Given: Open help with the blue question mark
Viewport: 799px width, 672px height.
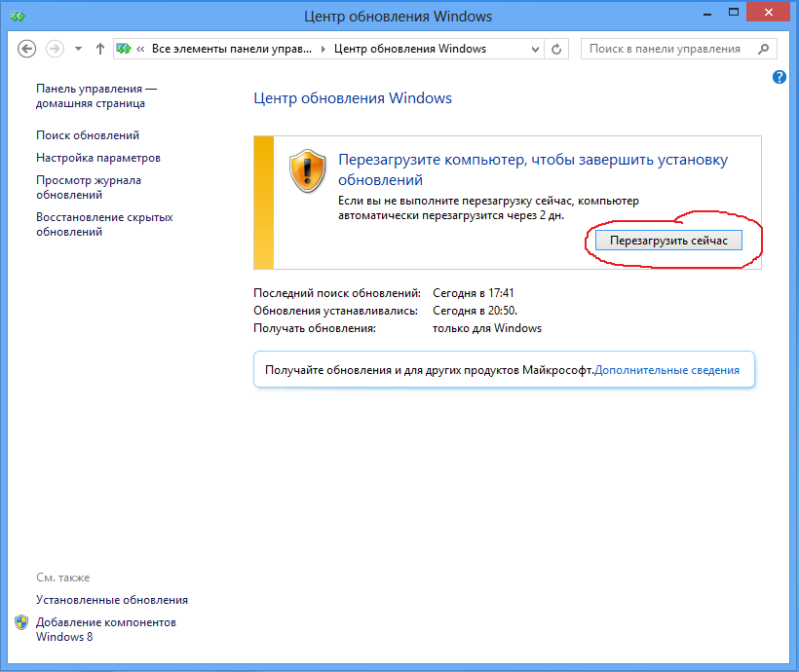Looking at the screenshot, I should 780,77.
